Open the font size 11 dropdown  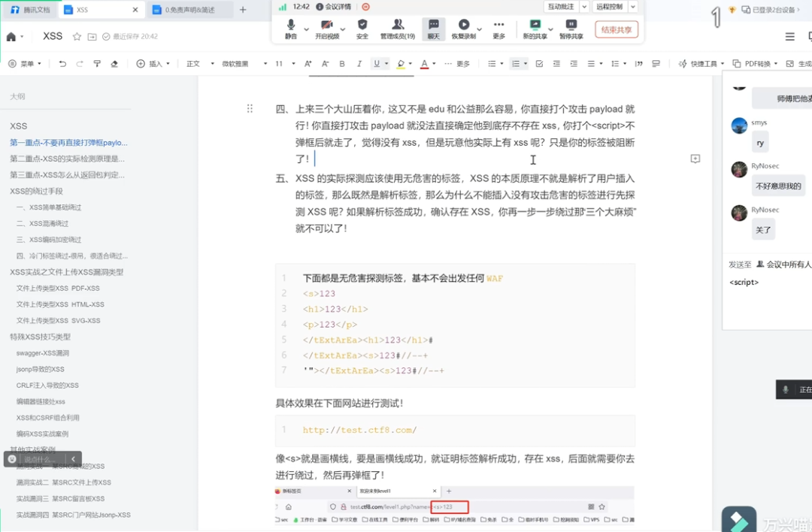click(x=285, y=64)
